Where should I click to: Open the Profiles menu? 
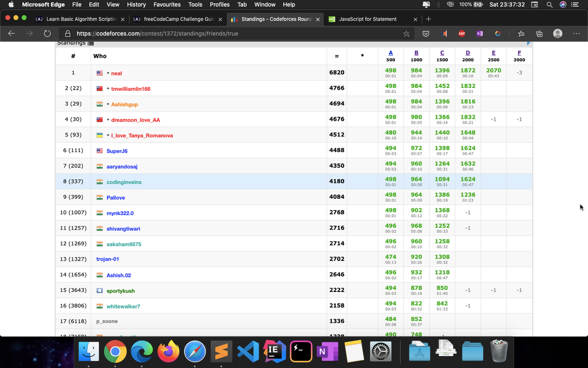(220, 4)
